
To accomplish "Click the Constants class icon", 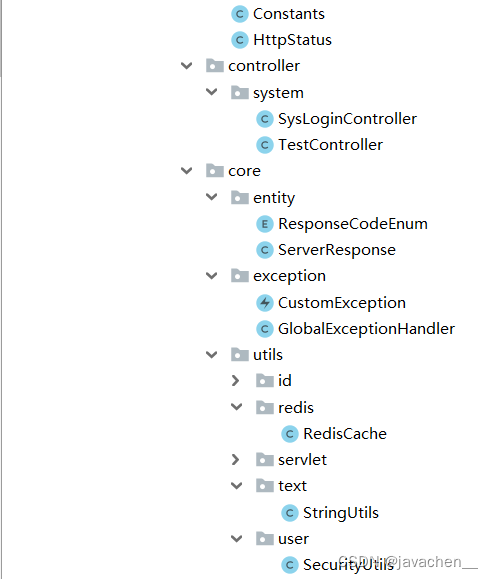I will click(240, 14).
